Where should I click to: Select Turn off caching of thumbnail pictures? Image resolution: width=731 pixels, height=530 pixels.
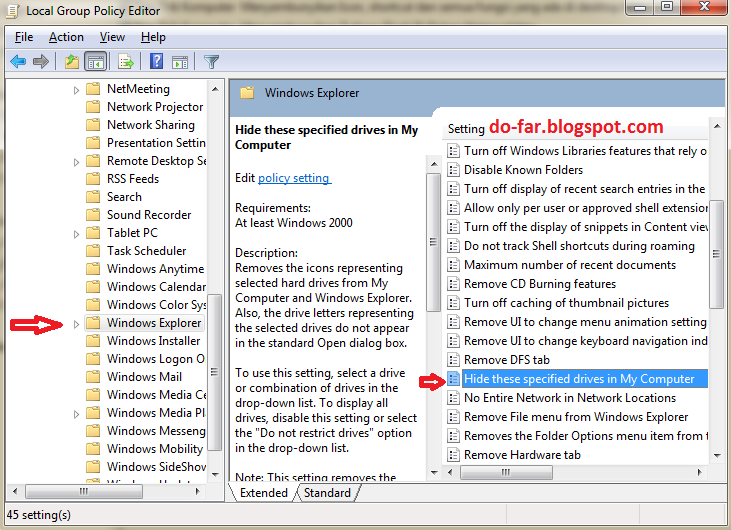[566, 303]
